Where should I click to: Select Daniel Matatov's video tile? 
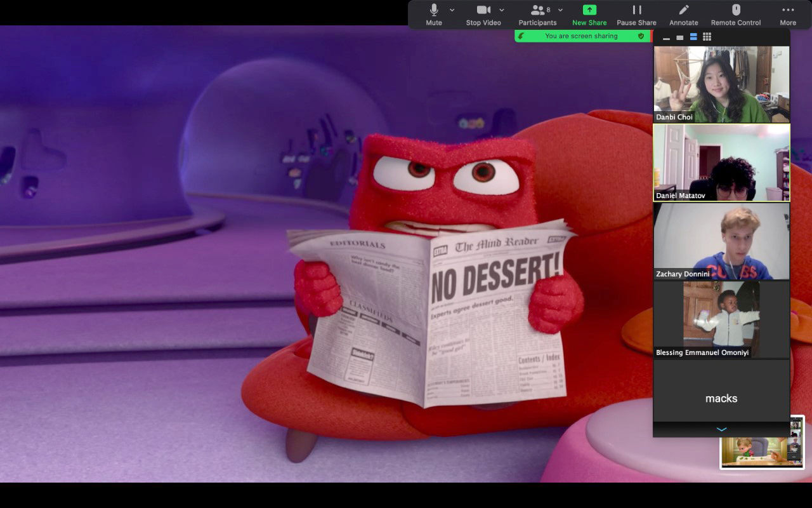click(722, 163)
